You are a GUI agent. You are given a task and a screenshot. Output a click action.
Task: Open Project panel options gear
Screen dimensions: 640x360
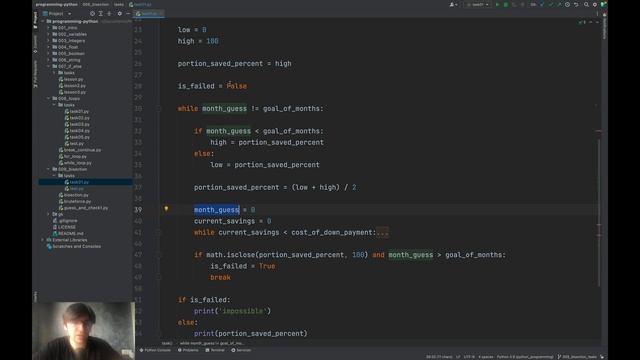[120, 13]
